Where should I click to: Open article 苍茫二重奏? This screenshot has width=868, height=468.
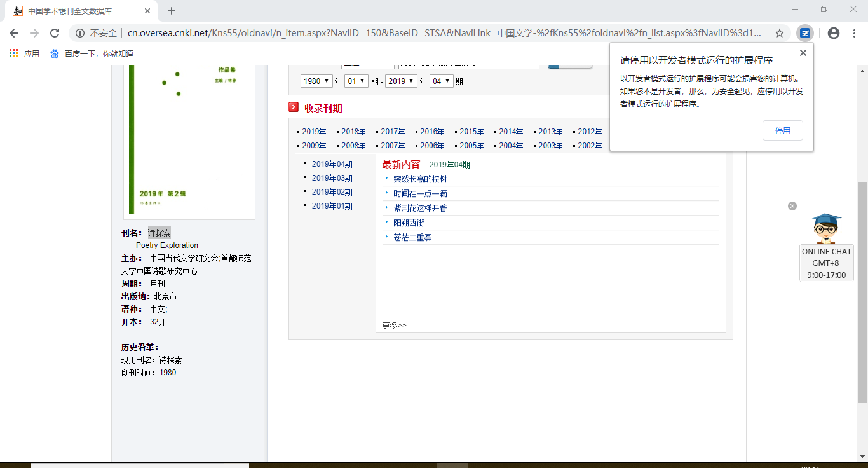(412, 238)
